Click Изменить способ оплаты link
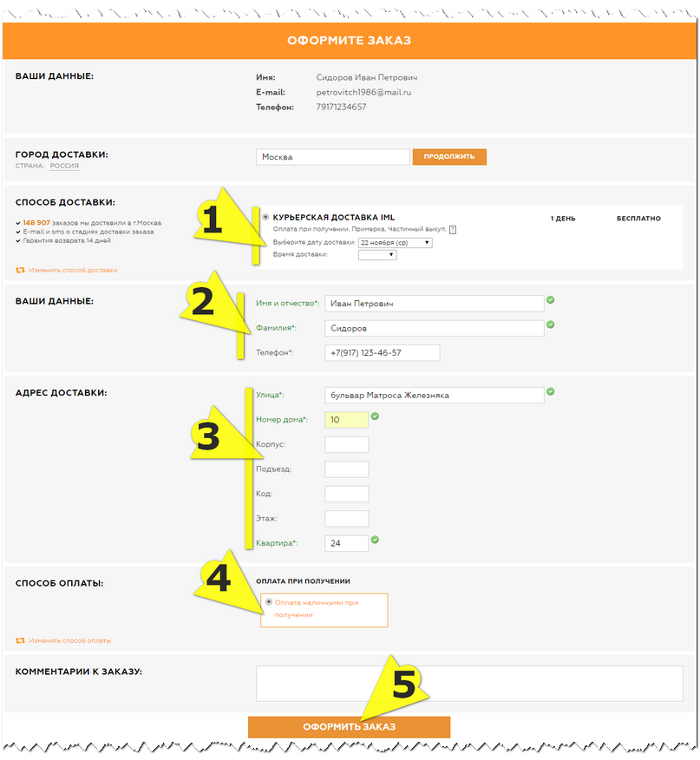The width and height of the screenshot is (700, 760). [x=69, y=640]
